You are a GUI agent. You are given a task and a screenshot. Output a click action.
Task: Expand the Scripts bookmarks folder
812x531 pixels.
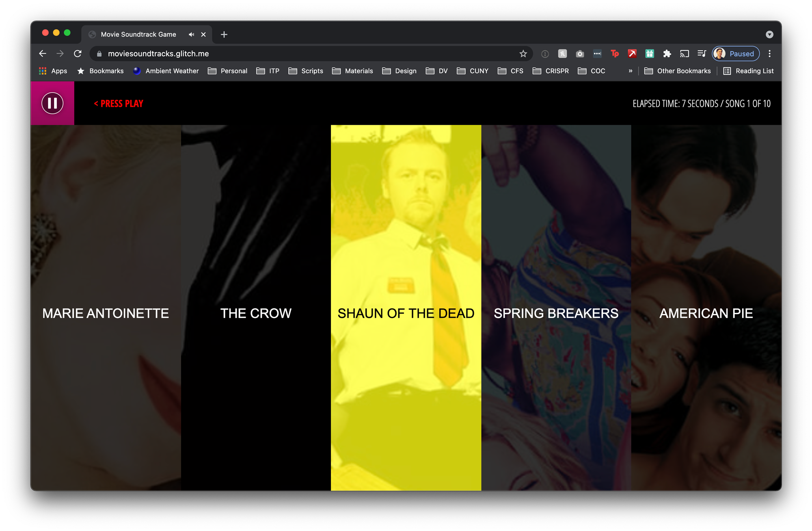[x=306, y=71]
